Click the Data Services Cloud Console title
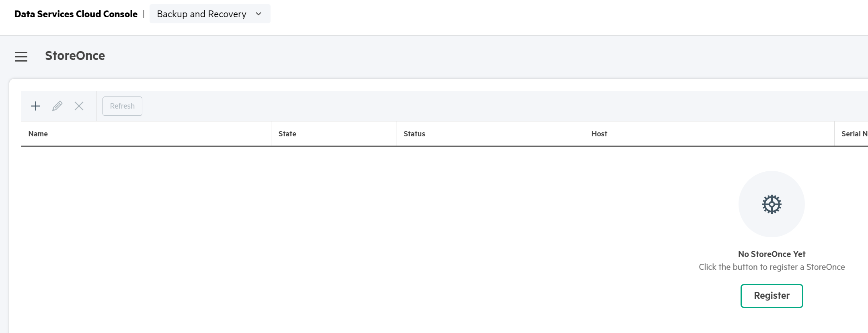This screenshot has height=333, width=868. point(76,14)
